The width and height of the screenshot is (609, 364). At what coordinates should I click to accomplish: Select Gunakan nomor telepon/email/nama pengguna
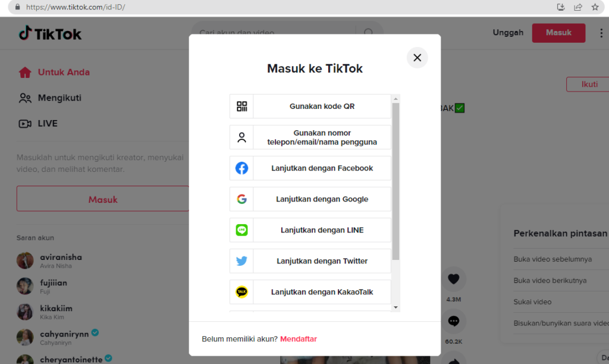click(x=310, y=137)
